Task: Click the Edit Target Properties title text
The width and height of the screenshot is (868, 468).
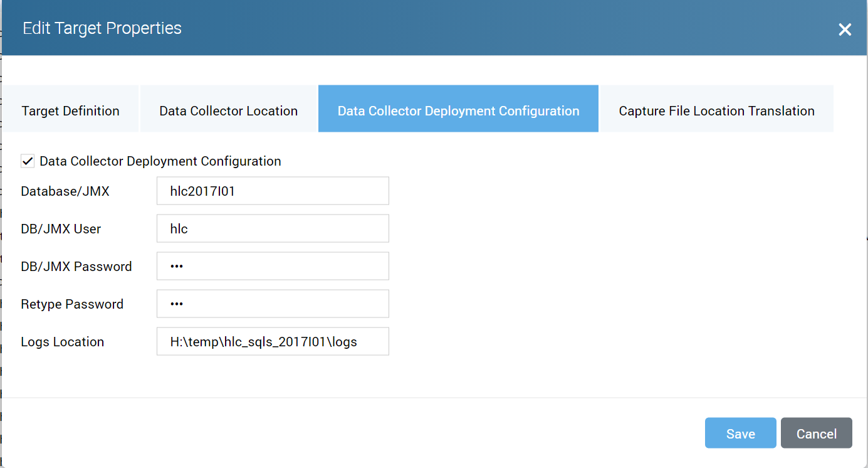Action: (x=102, y=28)
